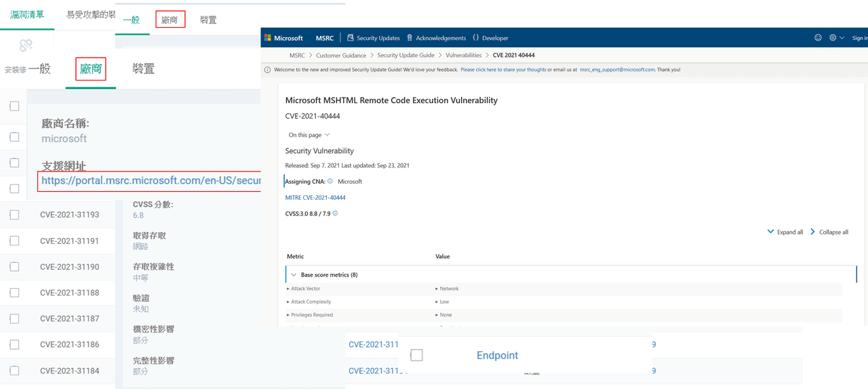Click MSRC in the blue header bar
The width and height of the screenshot is (868, 389).
click(324, 38)
